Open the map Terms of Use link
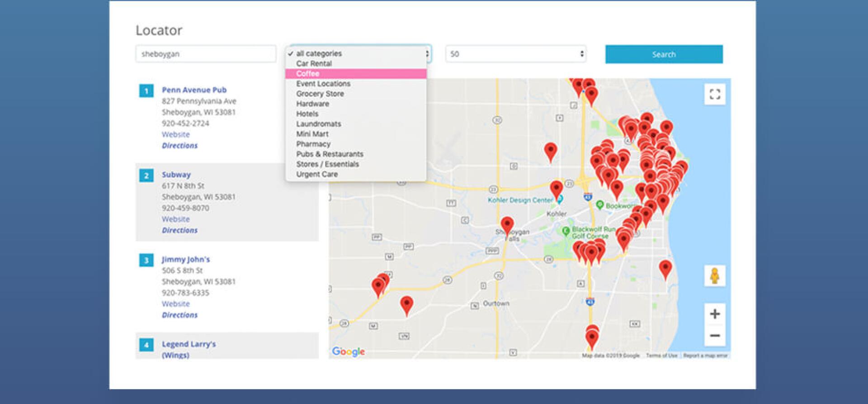Screen dimensions: 868x404 pyautogui.click(x=661, y=356)
